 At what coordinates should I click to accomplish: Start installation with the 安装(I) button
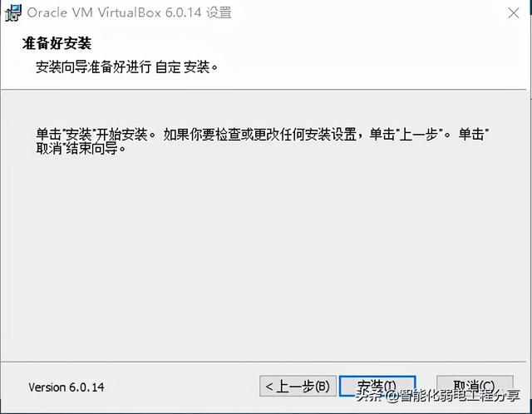pyautogui.click(x=377, y=387)
